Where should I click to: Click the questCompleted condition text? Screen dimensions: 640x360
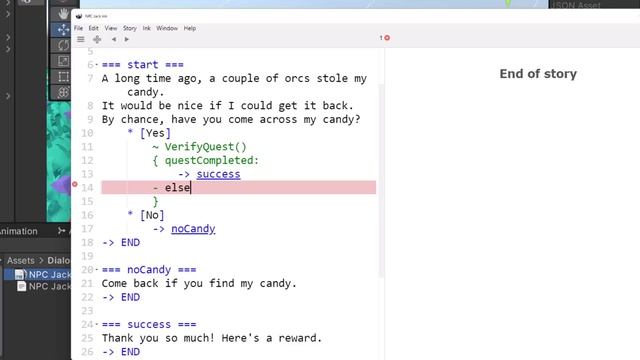211,160
